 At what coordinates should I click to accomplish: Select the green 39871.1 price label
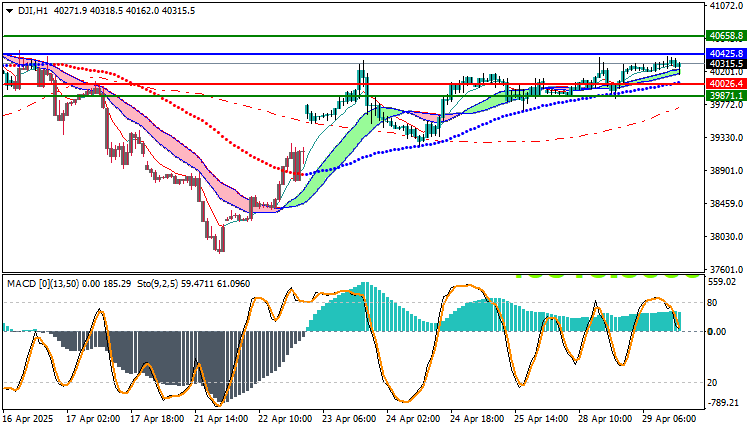(726, 96)
